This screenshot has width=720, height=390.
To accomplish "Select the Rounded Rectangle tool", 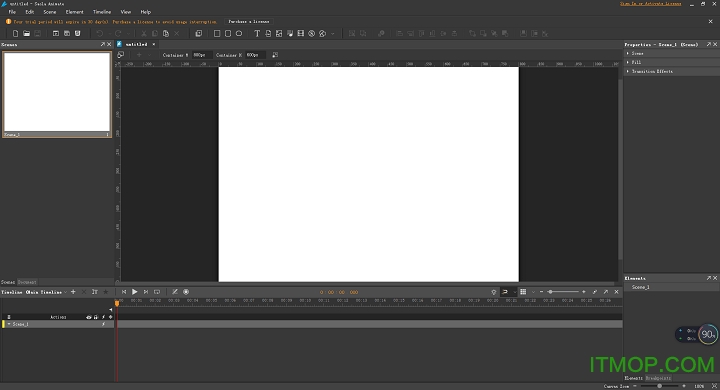I will coord(228,34).
